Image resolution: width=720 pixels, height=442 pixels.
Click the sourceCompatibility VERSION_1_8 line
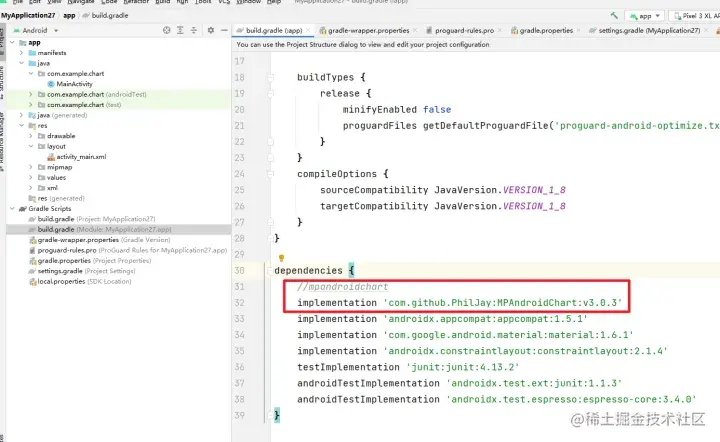coord(443,190)
